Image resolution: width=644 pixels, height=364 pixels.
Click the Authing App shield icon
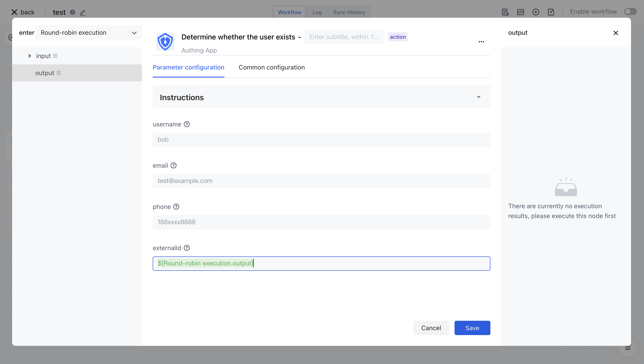click(165, 42)
